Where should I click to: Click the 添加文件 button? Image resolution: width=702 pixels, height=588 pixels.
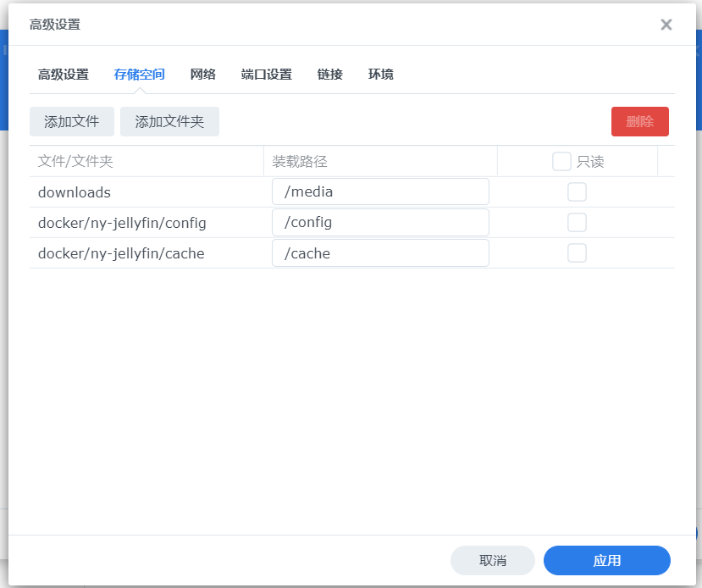[x=72, y=121]
